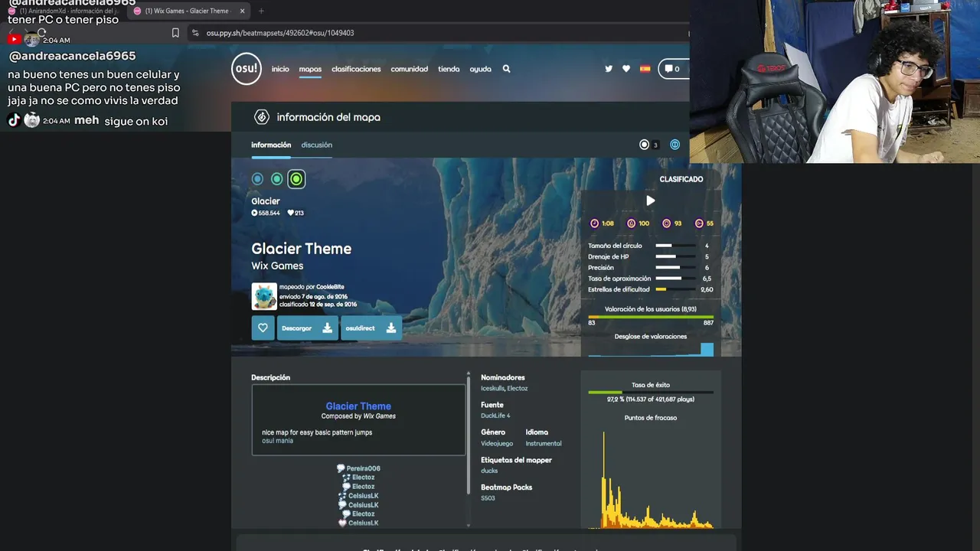Click the Estrellas de dificultad bar
The image size is (980, 551).
676,289
